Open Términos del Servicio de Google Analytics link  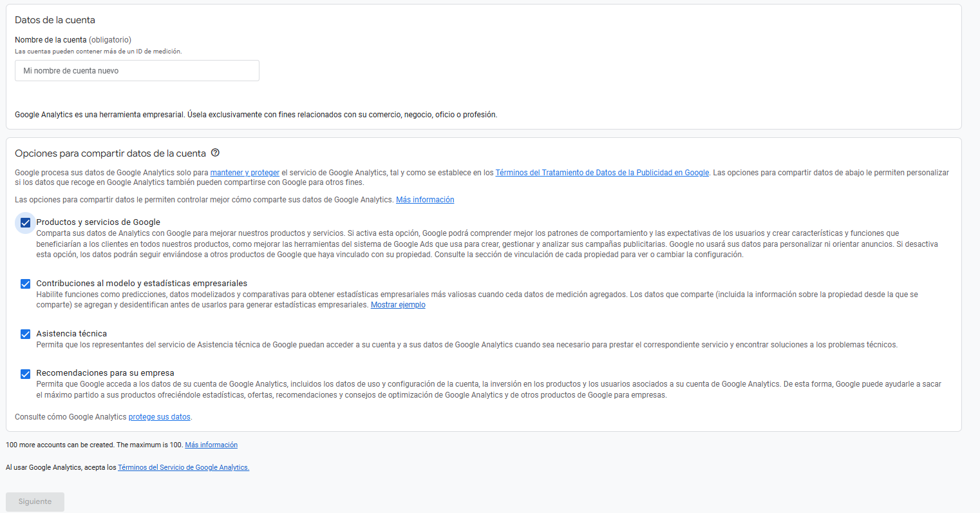coord(184,467)
